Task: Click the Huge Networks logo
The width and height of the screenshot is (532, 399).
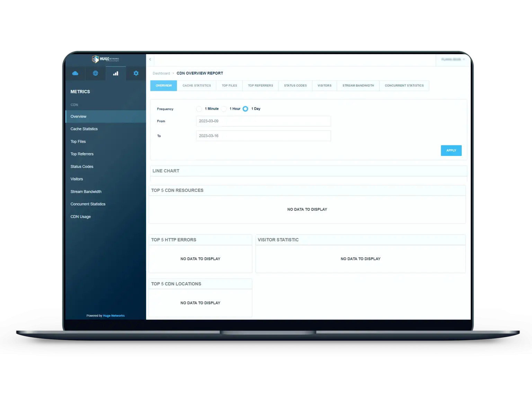Action: point(105,59)
